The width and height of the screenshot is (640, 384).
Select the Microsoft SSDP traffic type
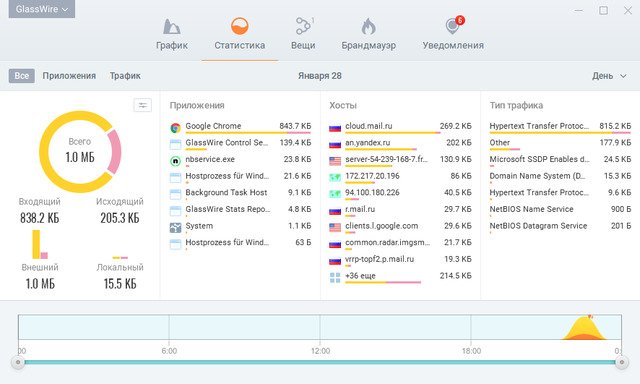point(560,160)
